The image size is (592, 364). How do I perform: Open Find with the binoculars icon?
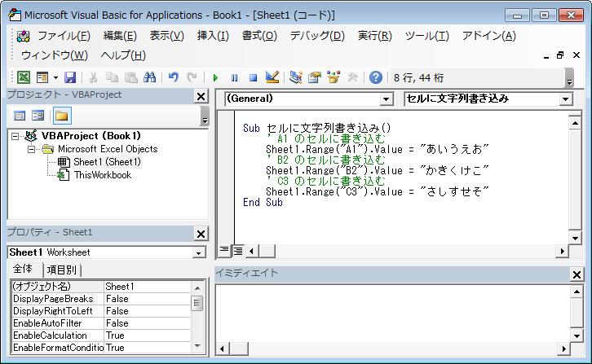(149, 77)
